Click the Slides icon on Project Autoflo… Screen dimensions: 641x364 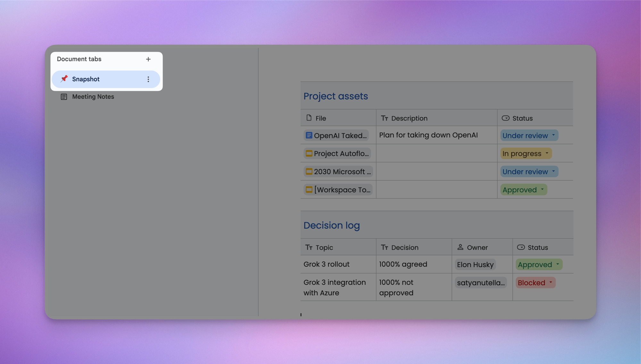(x=309, y=153)
